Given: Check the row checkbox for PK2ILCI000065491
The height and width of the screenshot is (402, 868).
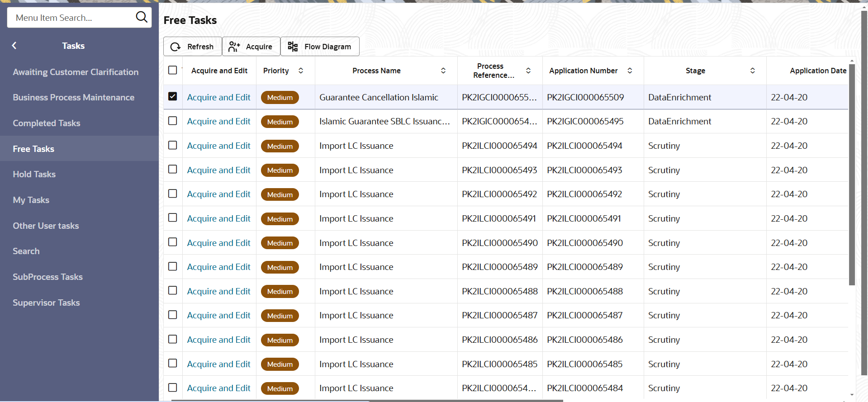Looking at the screenshot, I should pyautogui.click(x=172, y=218).
